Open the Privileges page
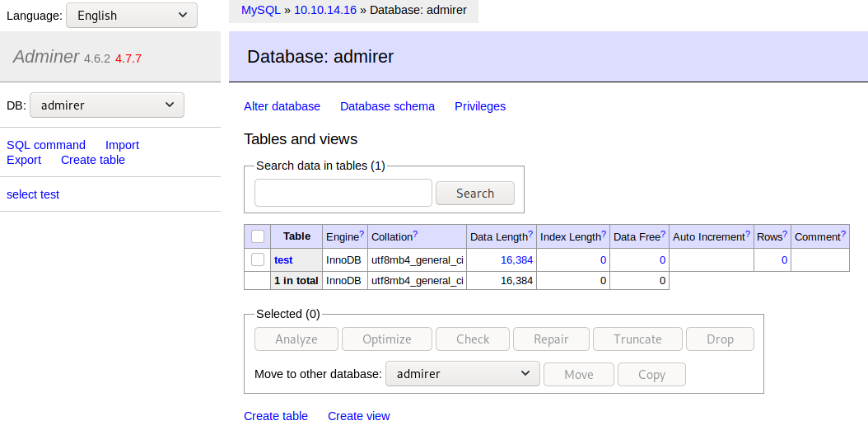 click(480, 106)
